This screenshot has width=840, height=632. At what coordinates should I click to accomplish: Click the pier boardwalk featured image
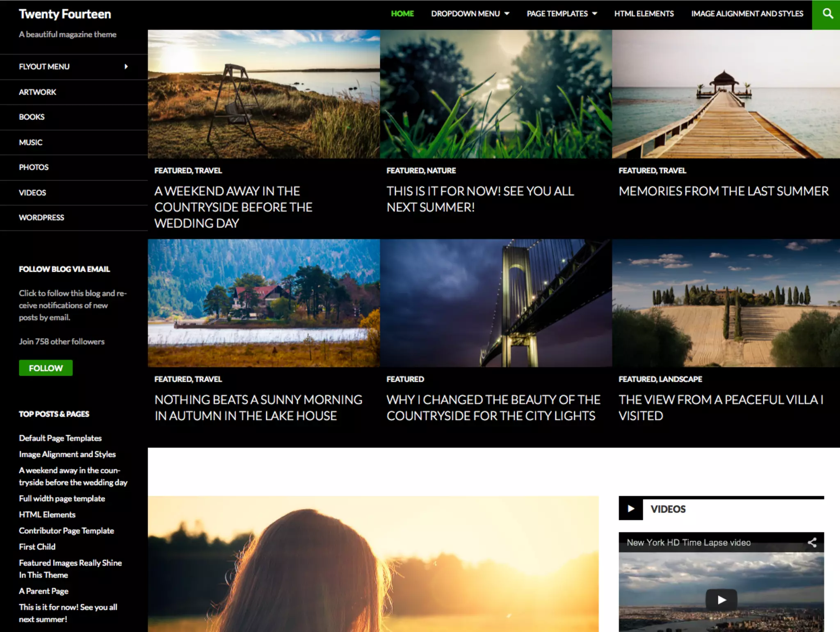tap(726, 94)
